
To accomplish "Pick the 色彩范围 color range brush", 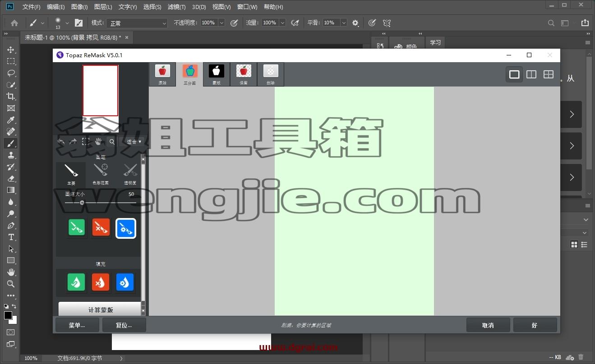I will point(101,174).
